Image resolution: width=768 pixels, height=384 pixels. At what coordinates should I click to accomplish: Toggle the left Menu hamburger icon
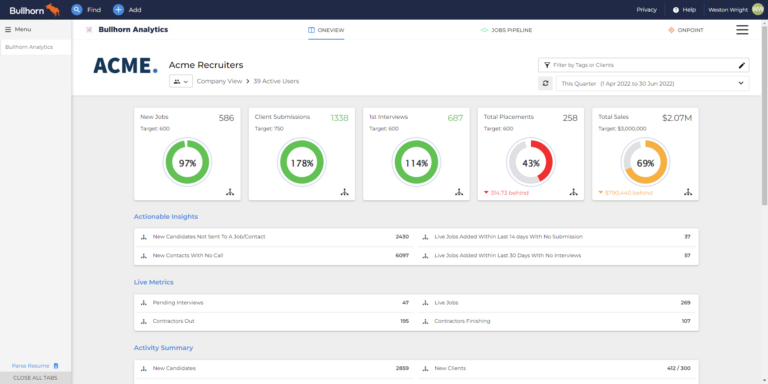(x=8, y=29)
